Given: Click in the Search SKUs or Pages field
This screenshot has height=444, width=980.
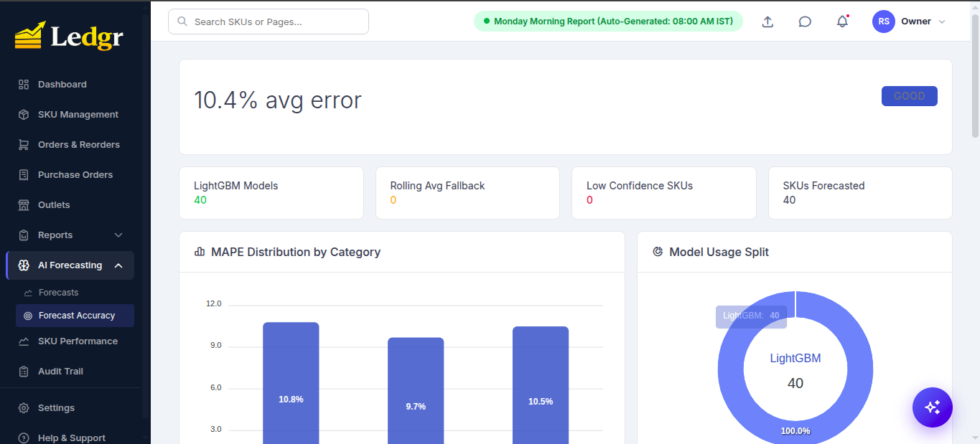Looking at the screenshot, I should (x=269, y=22).
